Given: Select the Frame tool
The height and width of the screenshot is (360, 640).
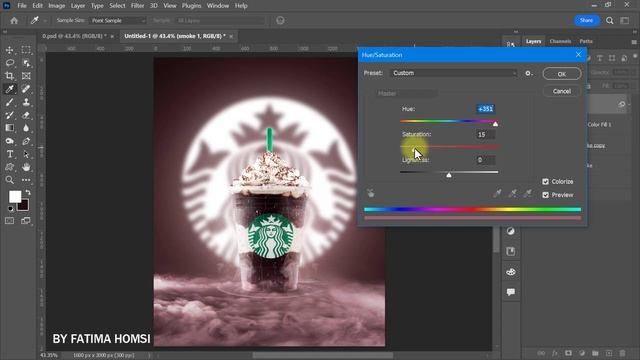Looking at the screenshot, I should click(x=26, y=76).
